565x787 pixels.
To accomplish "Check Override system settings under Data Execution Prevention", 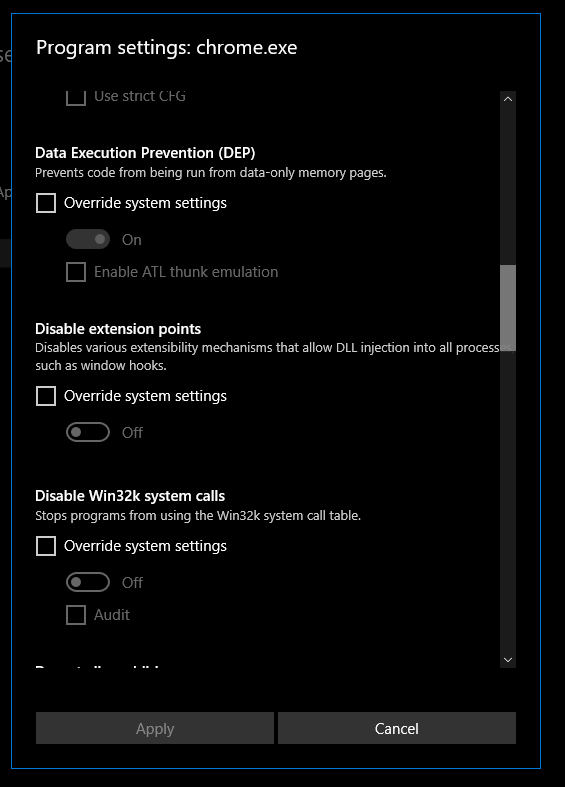I will pyautogui.click(x=46, y=203).
